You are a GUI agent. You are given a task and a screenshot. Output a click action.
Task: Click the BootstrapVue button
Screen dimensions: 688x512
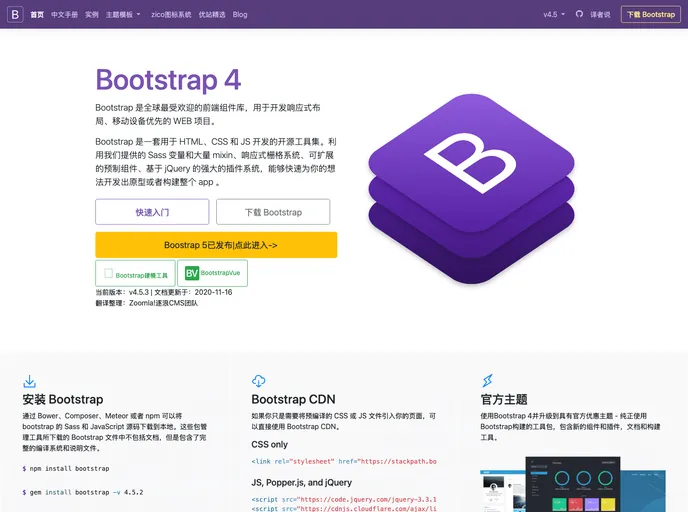[x=212, y=273]
